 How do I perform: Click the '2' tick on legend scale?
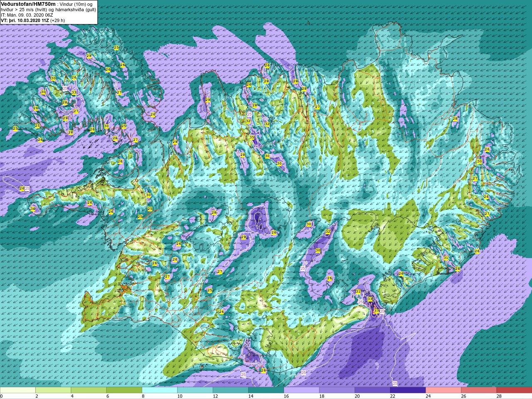tap(37, 397)
